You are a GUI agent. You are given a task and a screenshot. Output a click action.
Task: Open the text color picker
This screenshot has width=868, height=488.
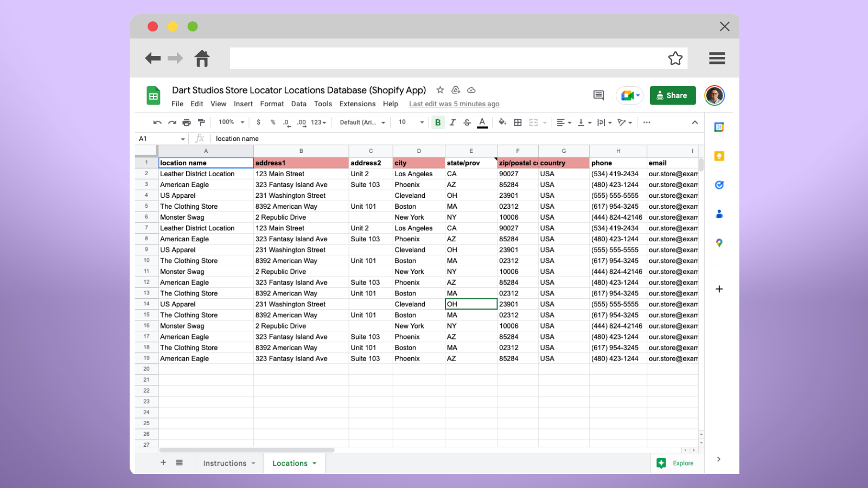482,122
